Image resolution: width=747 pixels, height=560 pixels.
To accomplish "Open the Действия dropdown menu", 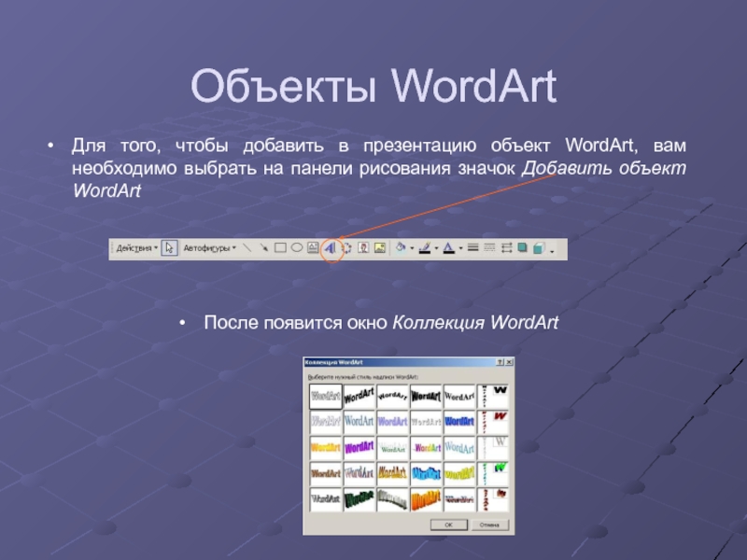I will click(x=135, y=248).
